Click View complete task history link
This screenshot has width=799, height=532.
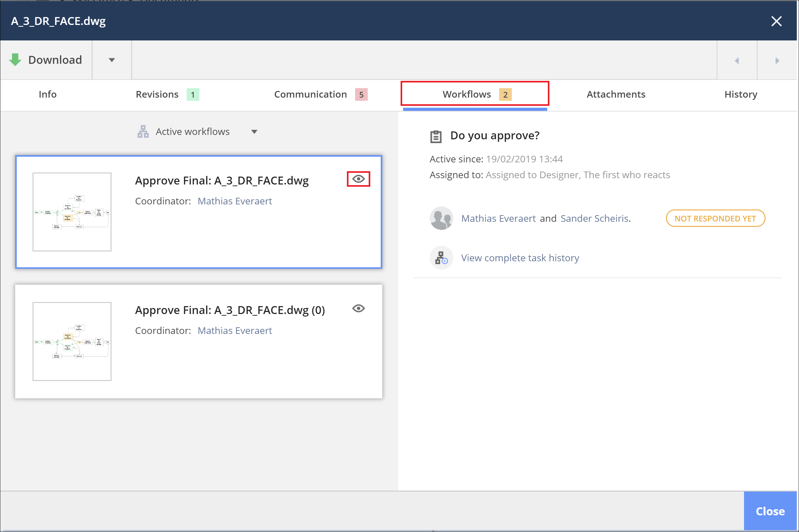click(519, 257)
